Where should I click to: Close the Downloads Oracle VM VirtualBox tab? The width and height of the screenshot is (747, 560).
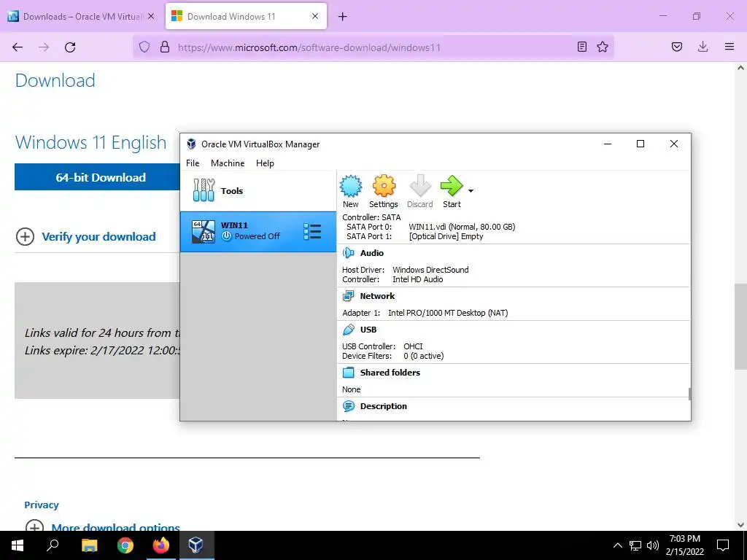[151, 16]
